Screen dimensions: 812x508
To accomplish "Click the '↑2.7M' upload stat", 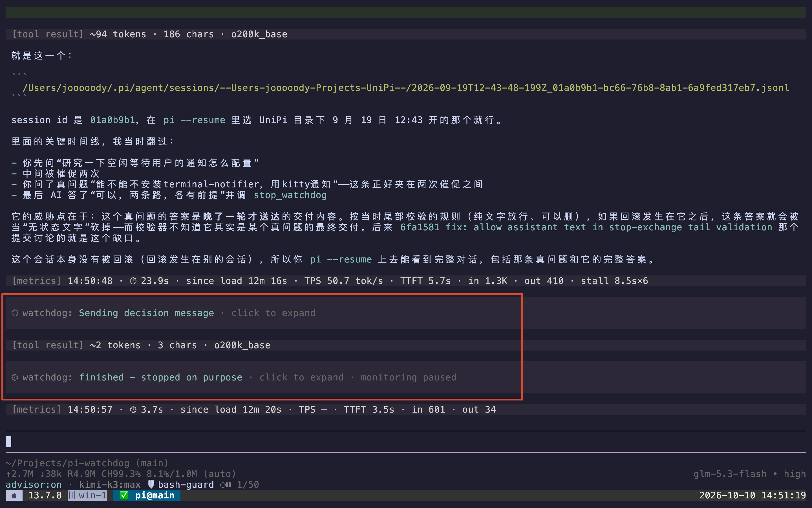I will tap(20, 474).
